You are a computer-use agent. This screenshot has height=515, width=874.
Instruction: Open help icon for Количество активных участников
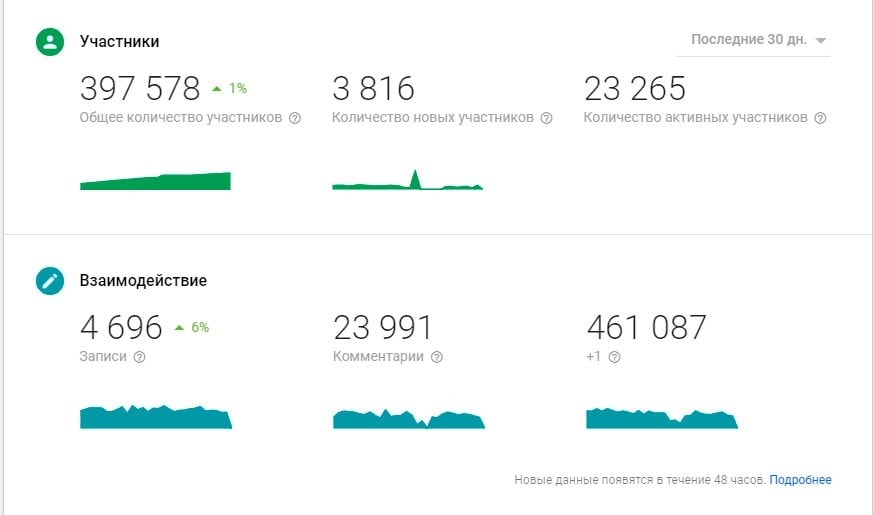tap(820, 118)
